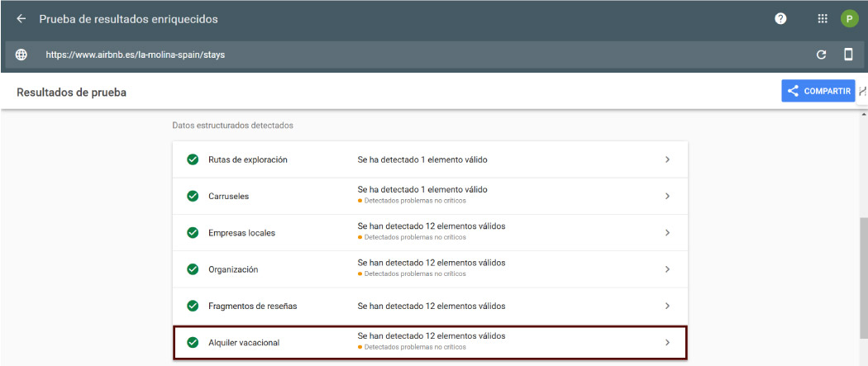Click the non-critical issues warning under Alquiler vacacional

[412, 347]
